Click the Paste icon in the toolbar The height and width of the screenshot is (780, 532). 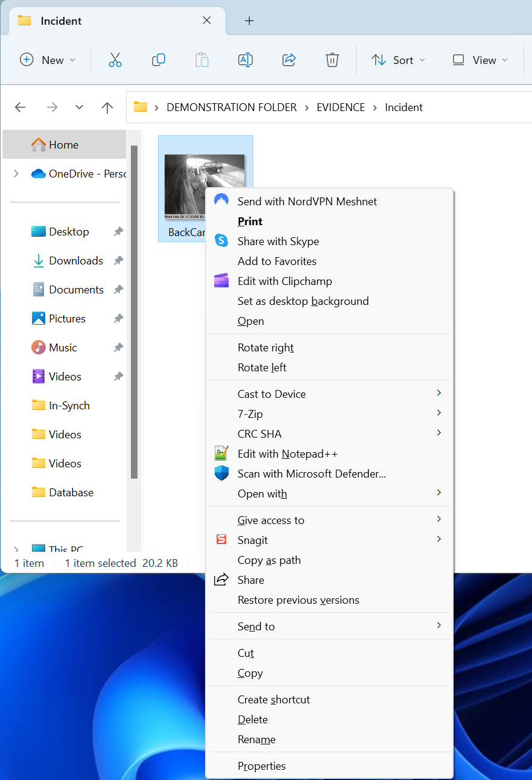[202, 60]
